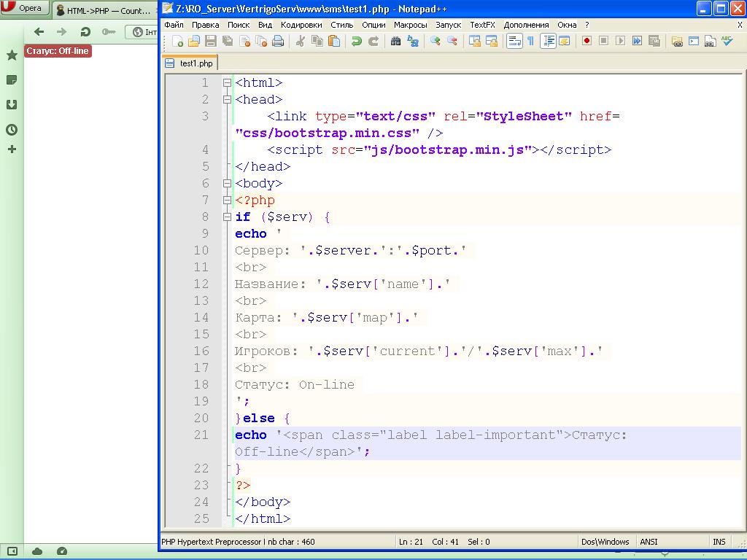Open the Запуск menu

click(449, 25)
